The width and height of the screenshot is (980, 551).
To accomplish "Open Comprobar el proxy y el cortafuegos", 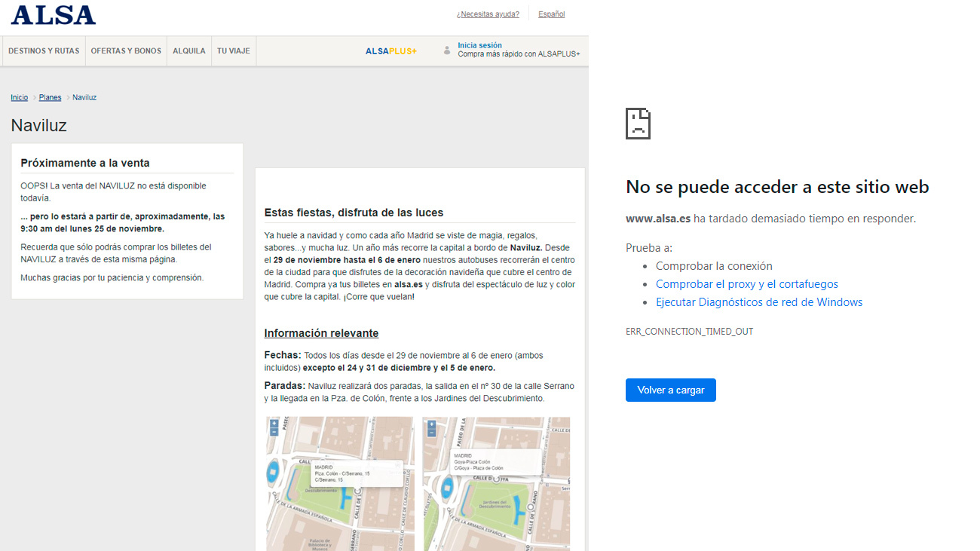I will click(x=747, y=283).
